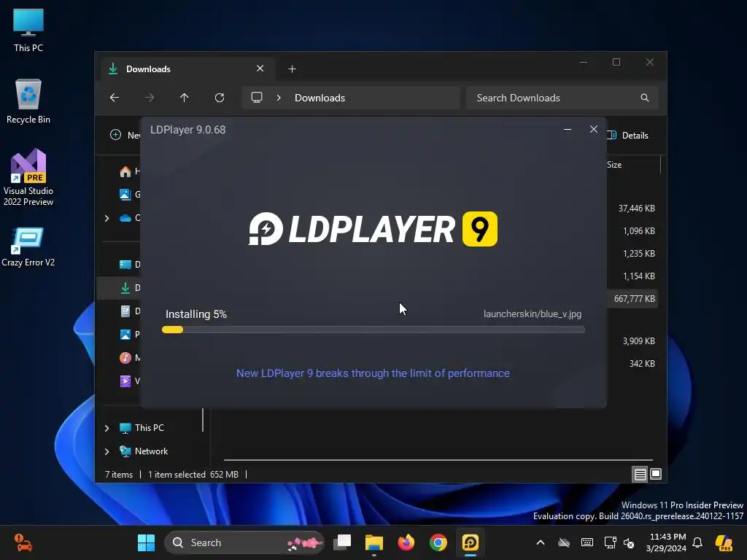Viewport: 747px width, 560px height.
Task: Open the clock showing 11:43 PM
Action: 666,542
